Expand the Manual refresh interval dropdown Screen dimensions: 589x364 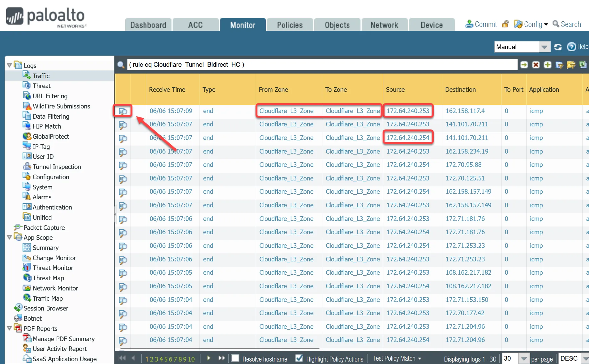(x=544, y=47)
